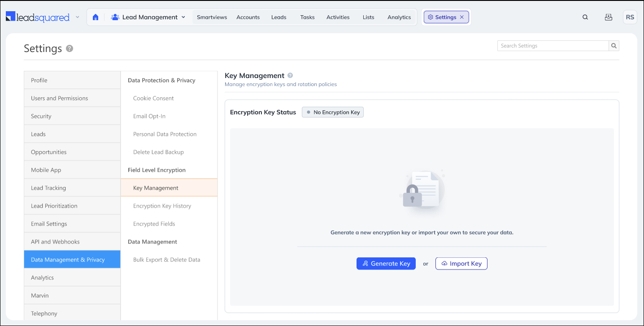Open the RS user profile avatar

pos(630,17)
